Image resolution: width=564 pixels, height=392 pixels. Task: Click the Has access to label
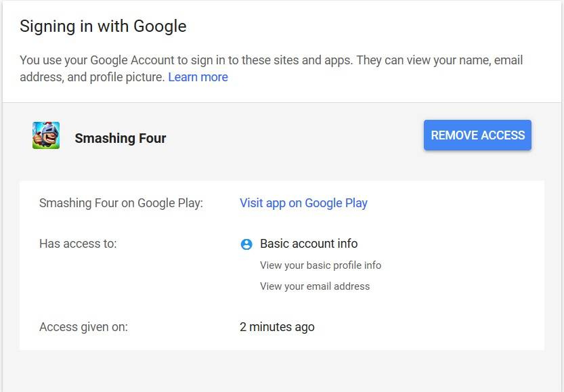[x=78, y=244]
